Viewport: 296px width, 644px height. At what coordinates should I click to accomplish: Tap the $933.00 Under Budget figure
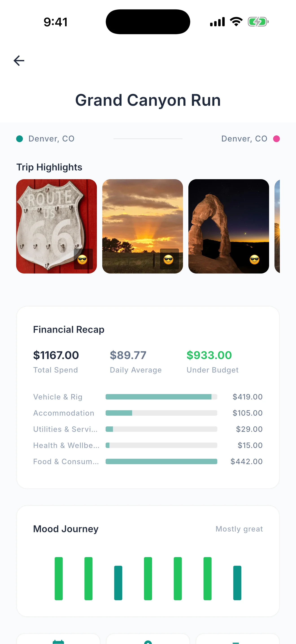pyautogui.click(x=209, y=355)
